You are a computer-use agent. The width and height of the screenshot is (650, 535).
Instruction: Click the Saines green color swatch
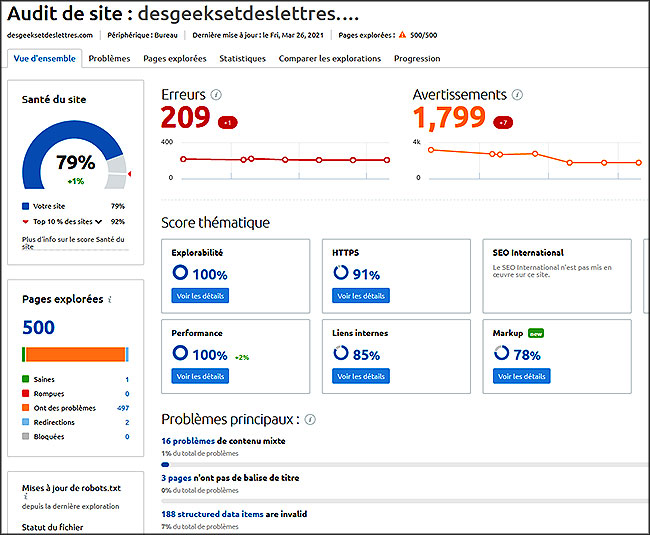[25, 379]
